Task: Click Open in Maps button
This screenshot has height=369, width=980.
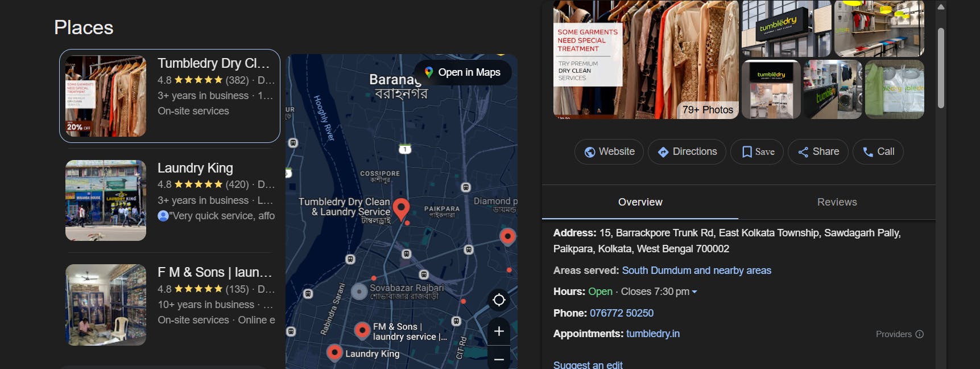Action: click(462, 72)
